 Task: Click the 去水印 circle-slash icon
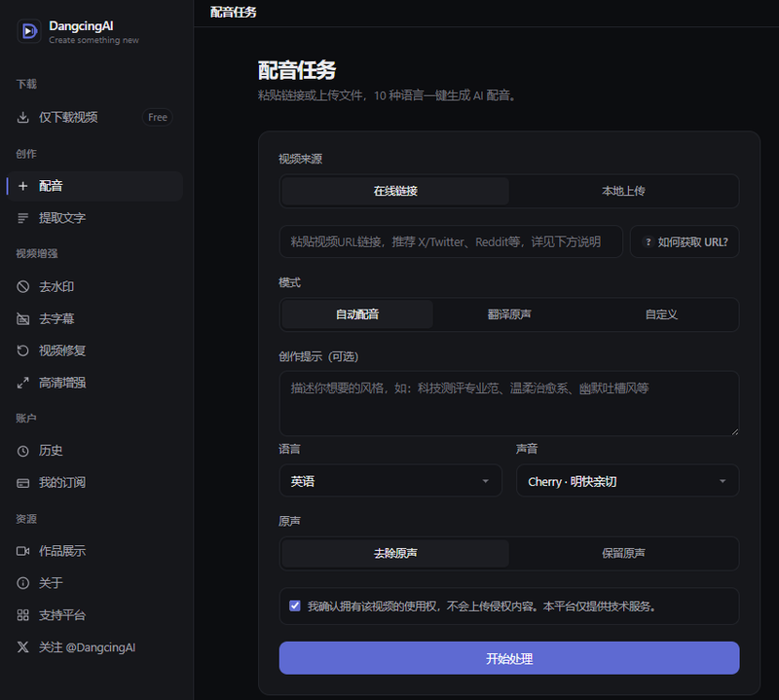click(22, 286)
